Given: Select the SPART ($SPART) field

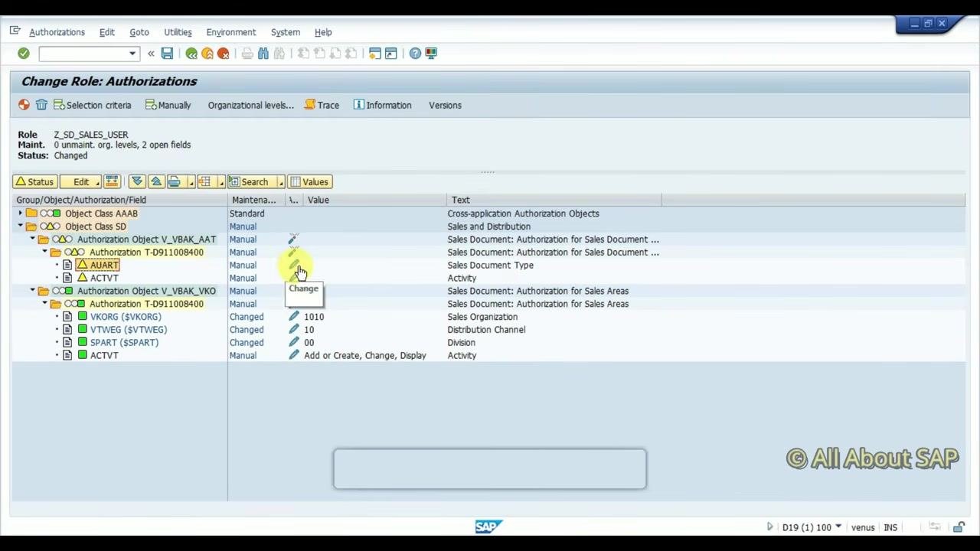Looking at the screenshot, I should click(x=124, y=343).
